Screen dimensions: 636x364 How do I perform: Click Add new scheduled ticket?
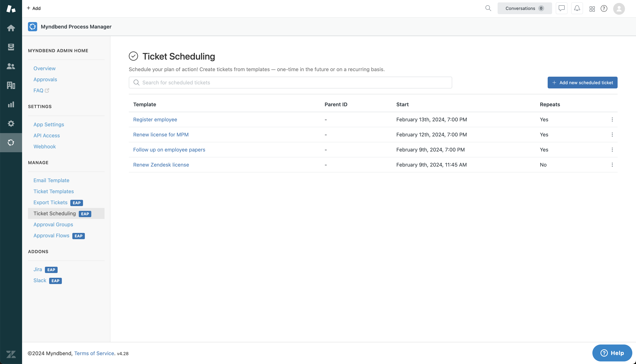click(582, 83)
